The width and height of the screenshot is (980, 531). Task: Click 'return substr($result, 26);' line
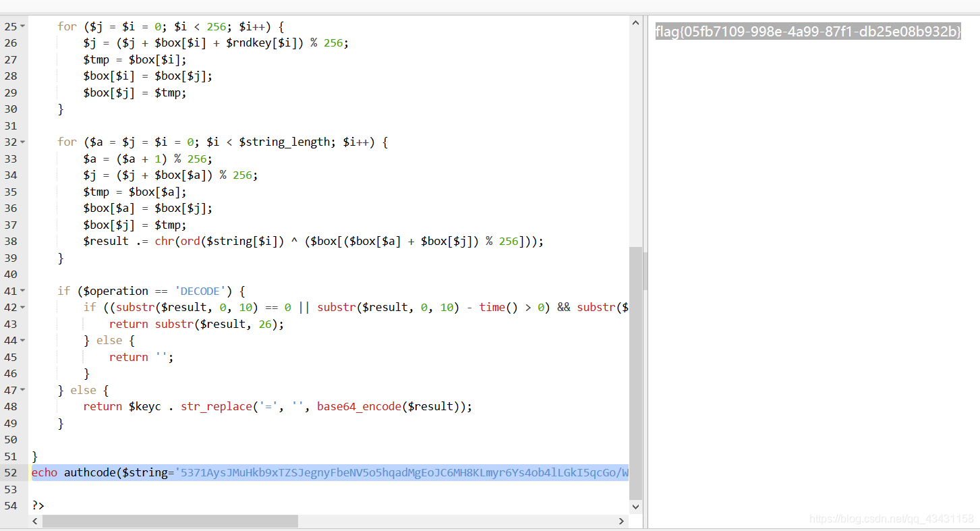pyautogui.click(x=197, y=324)
